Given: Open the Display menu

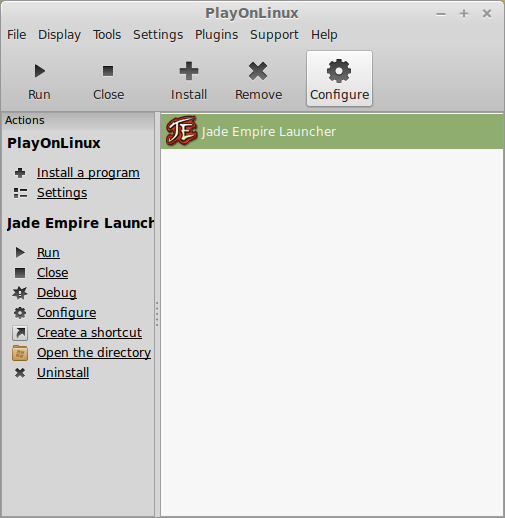Looking at the screenshot, I should click(x=59, y=35).
